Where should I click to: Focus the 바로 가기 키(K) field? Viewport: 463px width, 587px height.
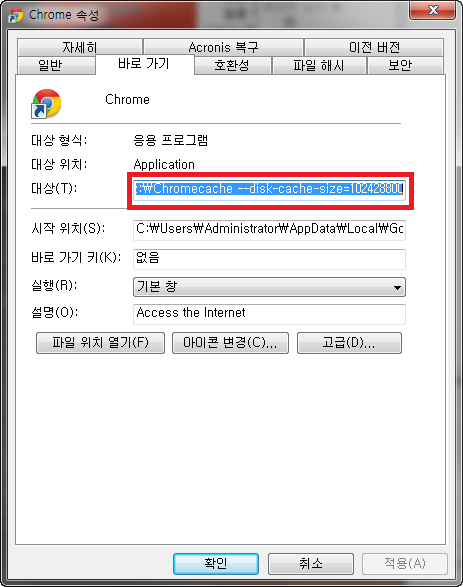click(269, 259)
